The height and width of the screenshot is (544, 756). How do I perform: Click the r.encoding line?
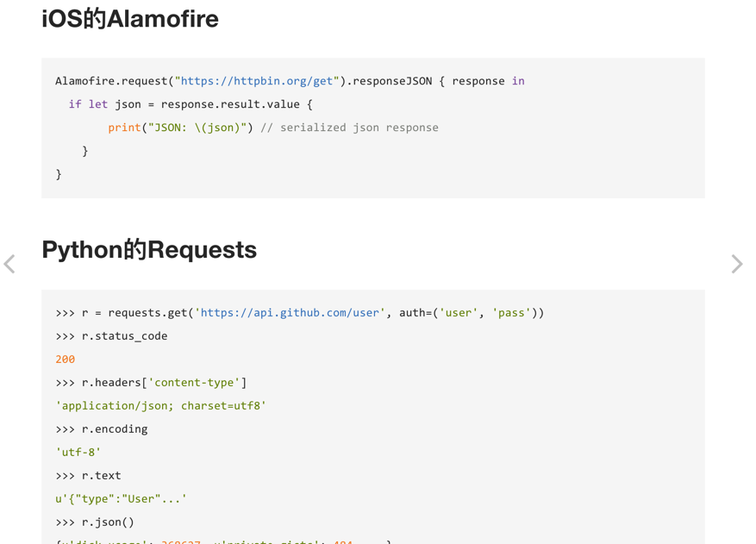[x=102, y=429]
